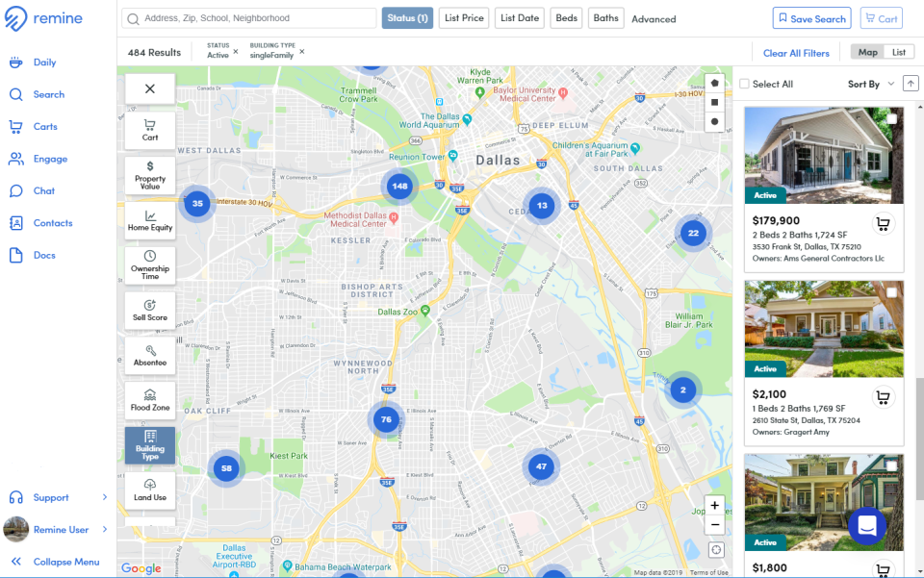924x578 pixels.
Task: Add $2,100 listing to cart
Action: pyautogui.click(x=883, y=397)
